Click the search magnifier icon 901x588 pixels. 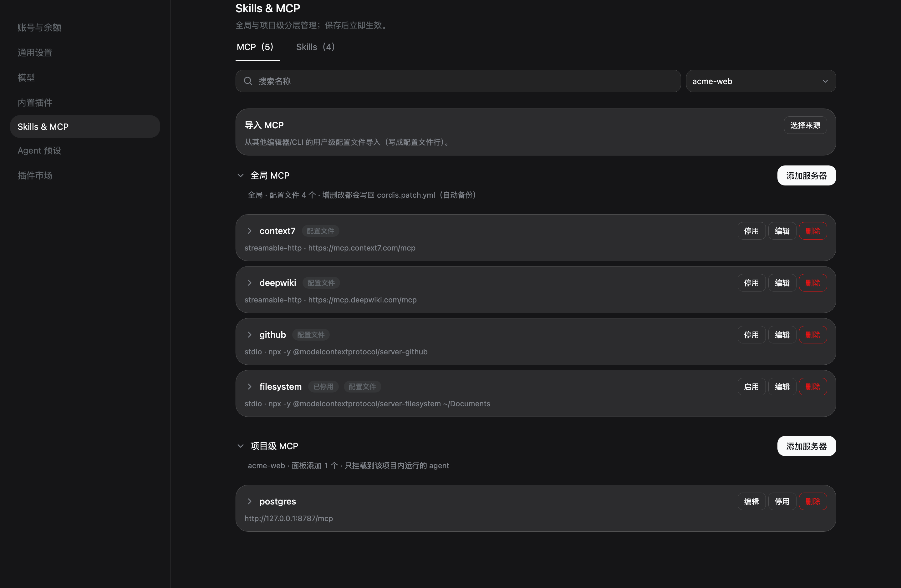click(248, 81)
